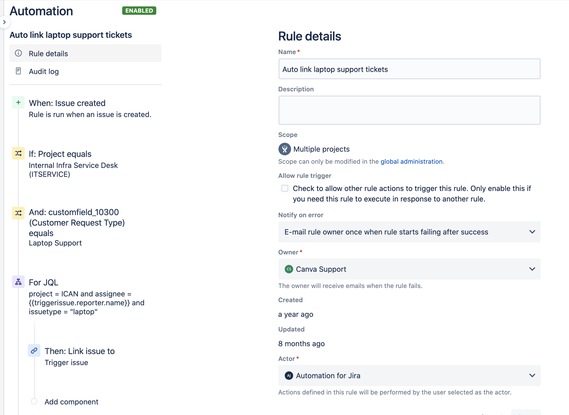Enable the Allow rule trigger checkbox

[x=285, y=188]
